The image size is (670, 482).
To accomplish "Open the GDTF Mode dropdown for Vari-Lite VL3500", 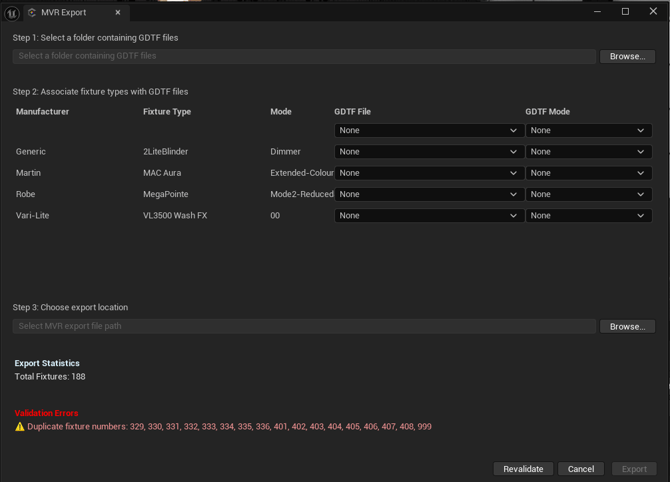I will click(x=588, y=216).
